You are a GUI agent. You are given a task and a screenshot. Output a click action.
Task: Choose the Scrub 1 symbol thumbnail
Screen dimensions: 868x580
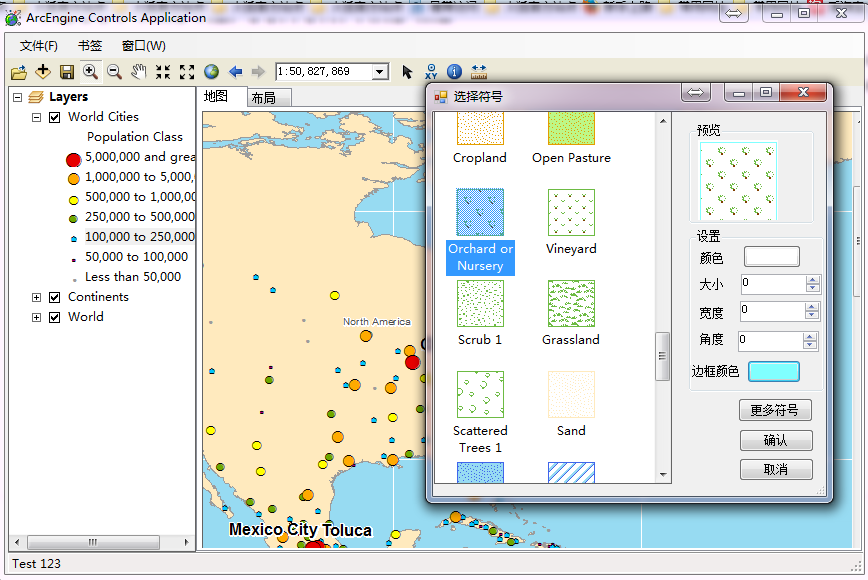(480, 303)
